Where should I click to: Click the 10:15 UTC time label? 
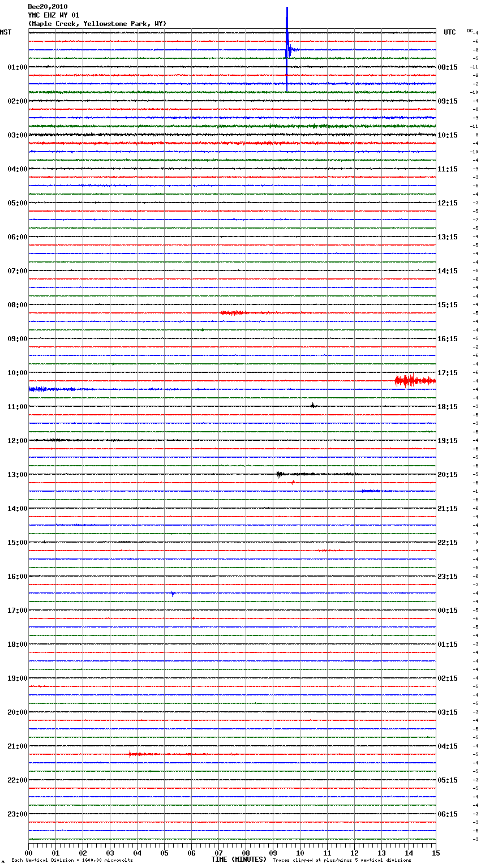pos(448,135)
